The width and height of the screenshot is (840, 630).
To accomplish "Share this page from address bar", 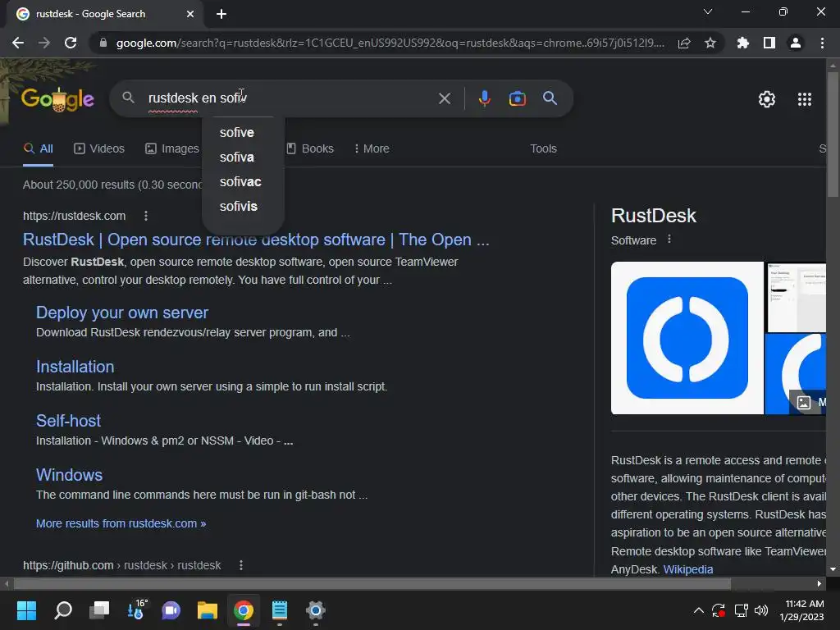I will point(684,43).
